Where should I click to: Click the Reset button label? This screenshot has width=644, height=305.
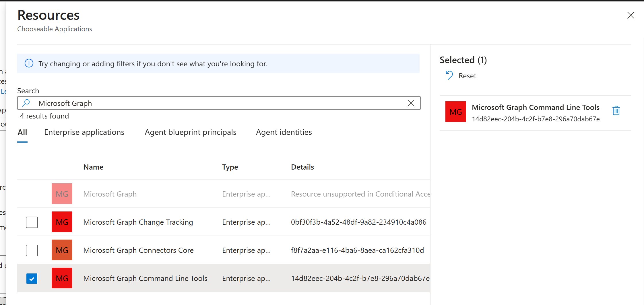pos(467,76)
